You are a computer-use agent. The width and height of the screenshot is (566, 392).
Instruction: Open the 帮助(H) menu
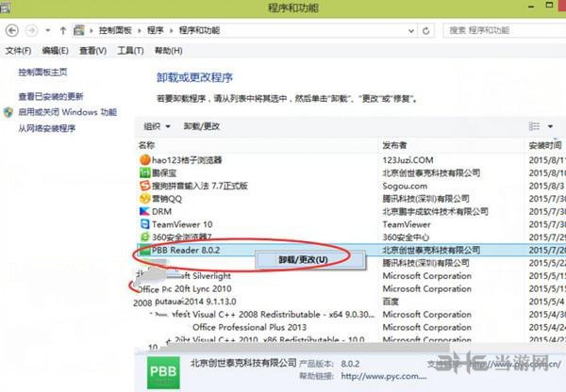[x=168, y=51]
